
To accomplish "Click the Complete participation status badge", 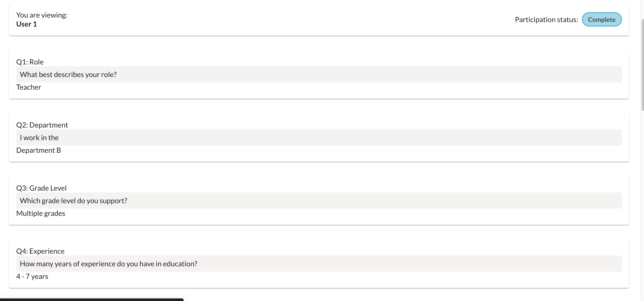I will [x=601, y=20].
